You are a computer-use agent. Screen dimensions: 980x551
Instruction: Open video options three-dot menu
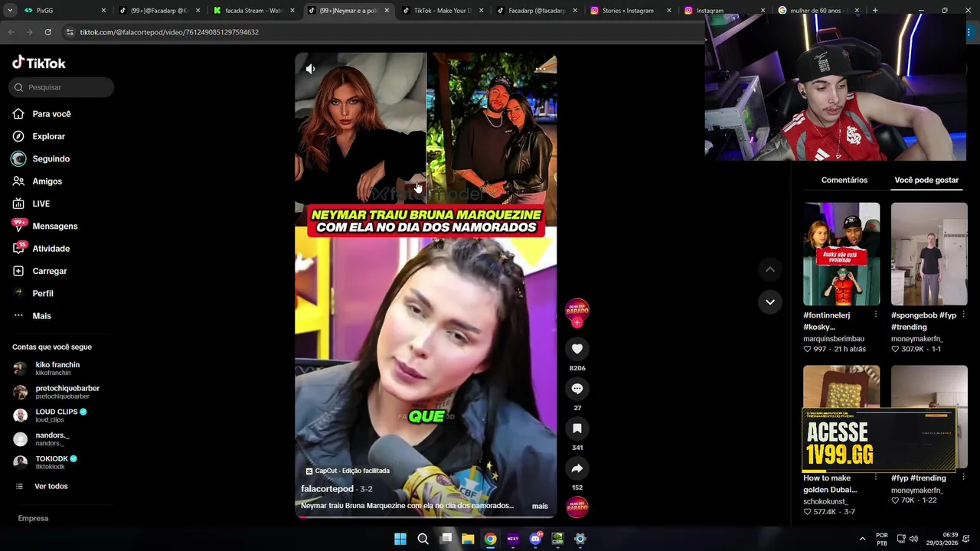click(x=541, y=69)
